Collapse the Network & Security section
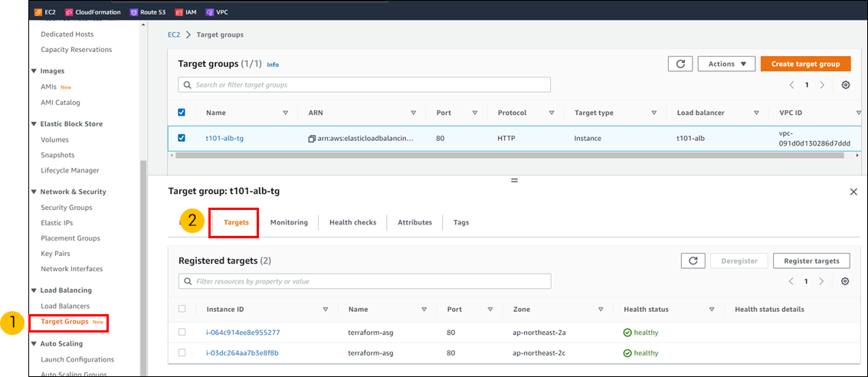This screenshot has height=377, width=868. pos(34,192)
